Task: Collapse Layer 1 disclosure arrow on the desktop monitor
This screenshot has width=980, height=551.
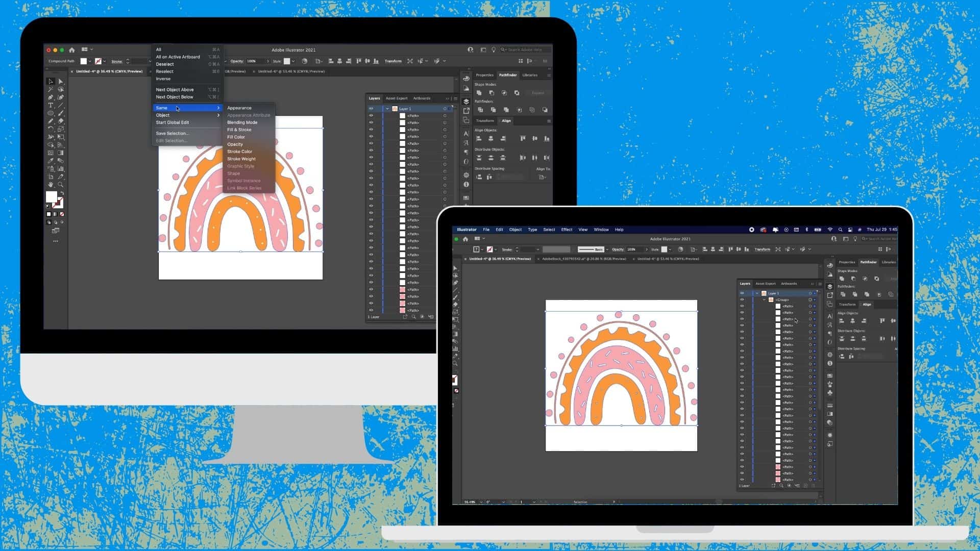Action: (387, 109)
